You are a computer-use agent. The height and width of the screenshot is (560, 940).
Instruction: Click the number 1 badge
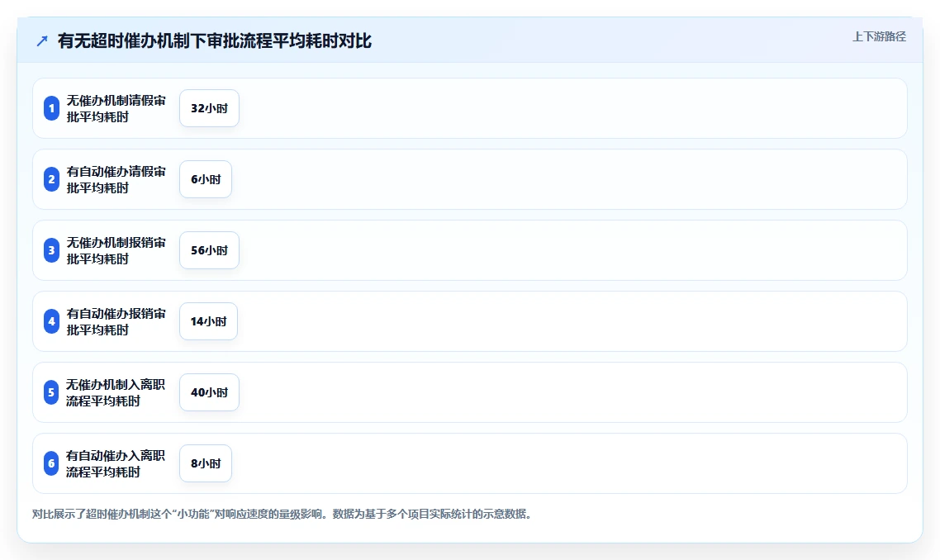(51, 108)
